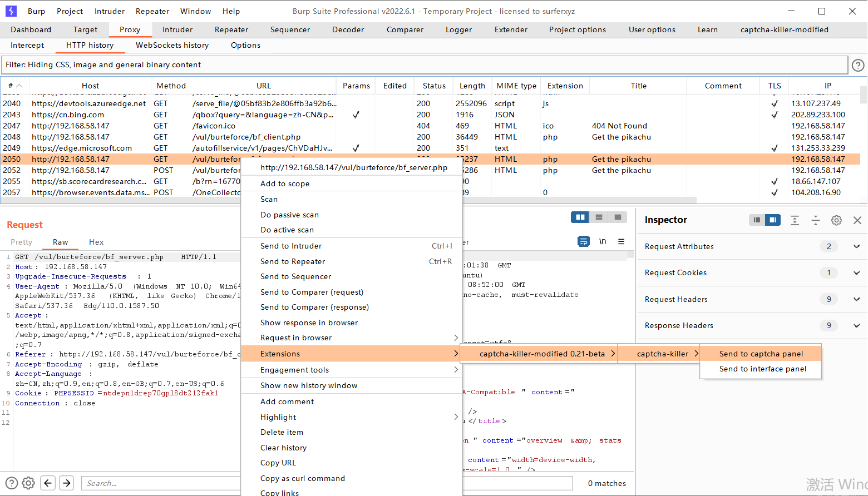Choose Send to Intruder
This screenshot has height=496, width=868.
[x=351, y=246]
